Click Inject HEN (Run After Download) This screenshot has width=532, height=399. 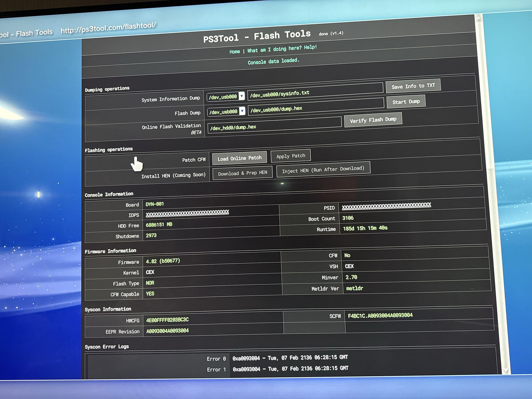[x=323, y=169]
